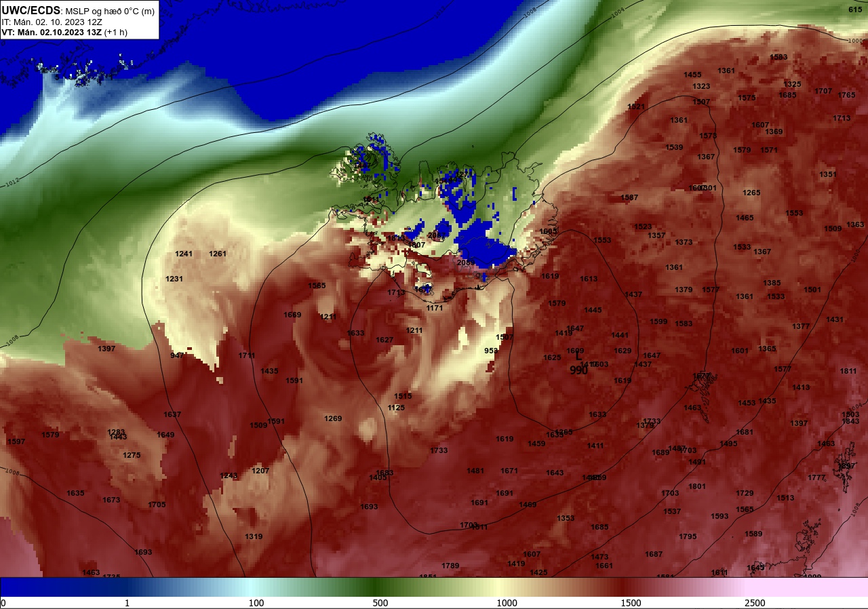Viewport: 868px width, 609px height.
Task: Click legend tick label 2500
Action: 755,604
